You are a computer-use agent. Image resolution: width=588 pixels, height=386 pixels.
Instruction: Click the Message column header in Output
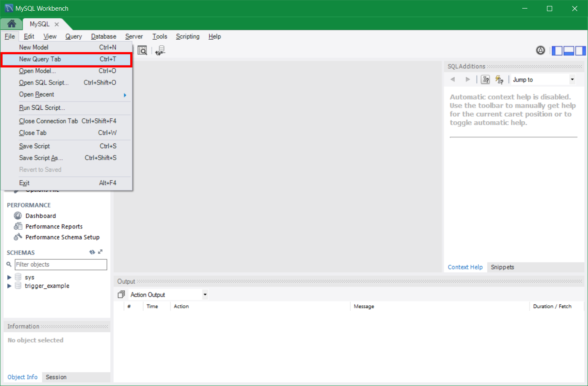tap(440, 307)
